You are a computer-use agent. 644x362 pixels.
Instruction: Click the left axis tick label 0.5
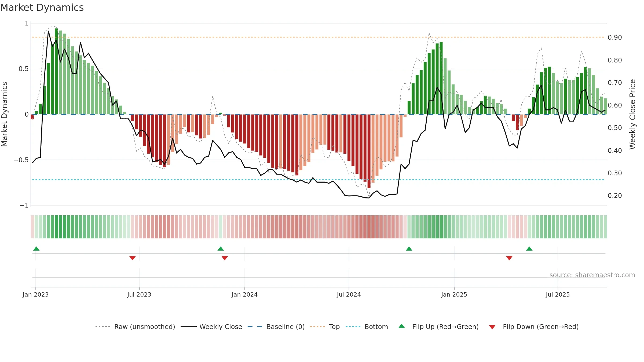point(24,69)
